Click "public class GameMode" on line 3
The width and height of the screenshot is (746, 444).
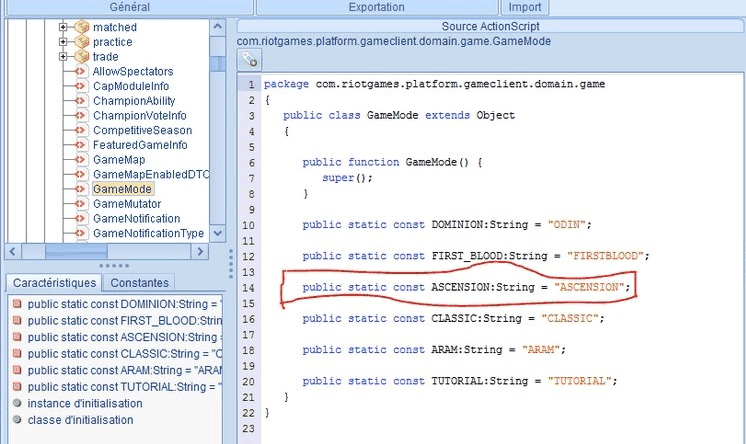(x=351, y=115)
